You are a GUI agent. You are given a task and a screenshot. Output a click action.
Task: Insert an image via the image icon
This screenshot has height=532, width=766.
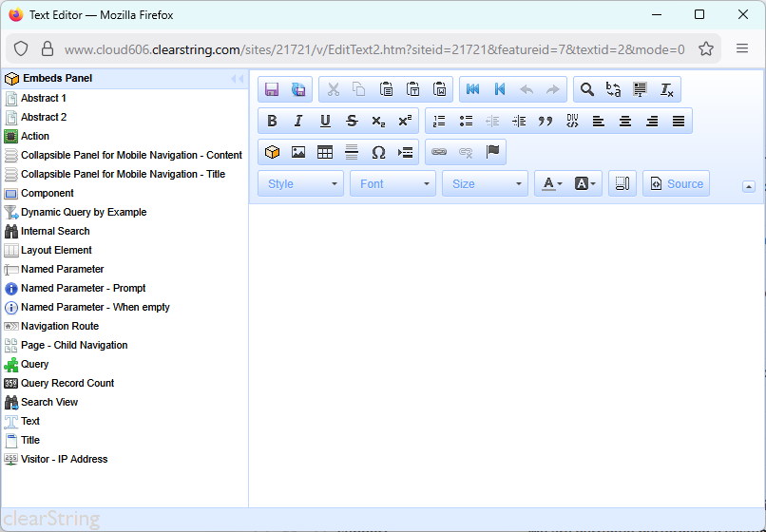[x=298, y=153]
